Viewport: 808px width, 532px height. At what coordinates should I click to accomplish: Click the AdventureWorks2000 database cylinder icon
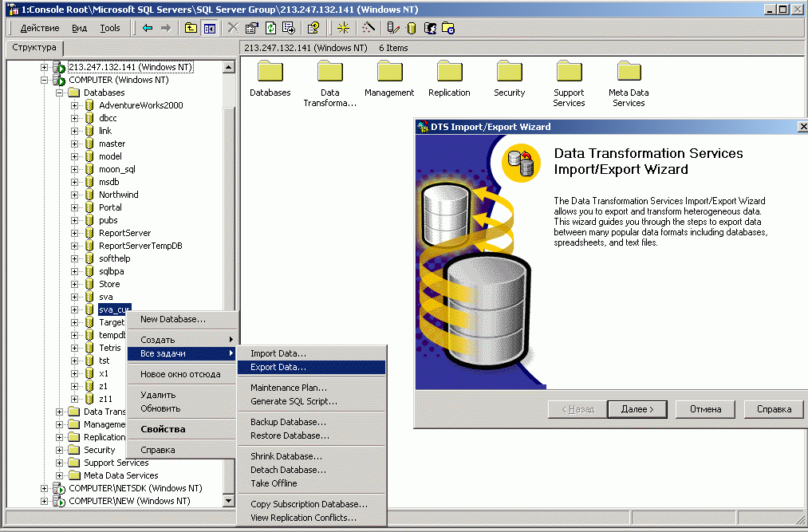pyautogui.click(x=89, y=105)
